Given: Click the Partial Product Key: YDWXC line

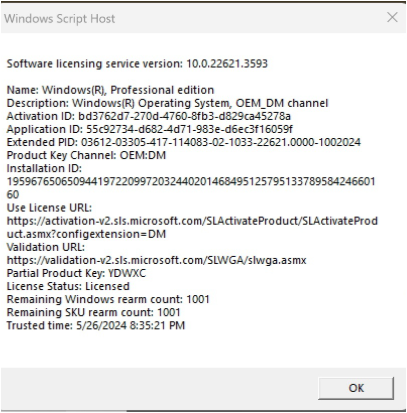Looking at the screenshot, I should click(x=76, y=273).
